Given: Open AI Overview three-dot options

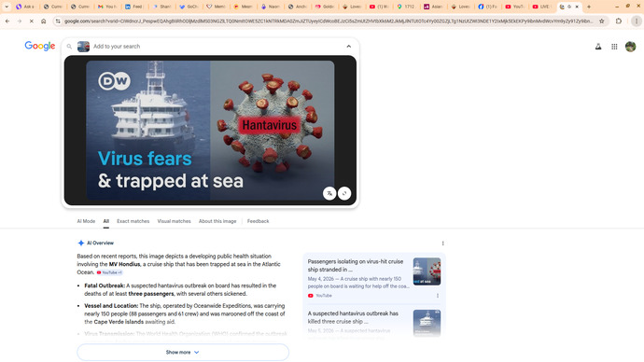Looking at the screenshot, I should click(x=442, y=244).
